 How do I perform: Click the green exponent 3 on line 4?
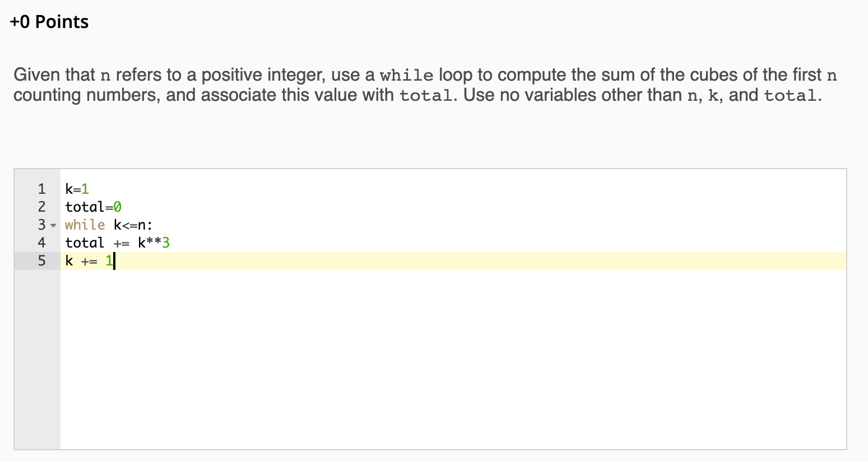click(166, 243)
